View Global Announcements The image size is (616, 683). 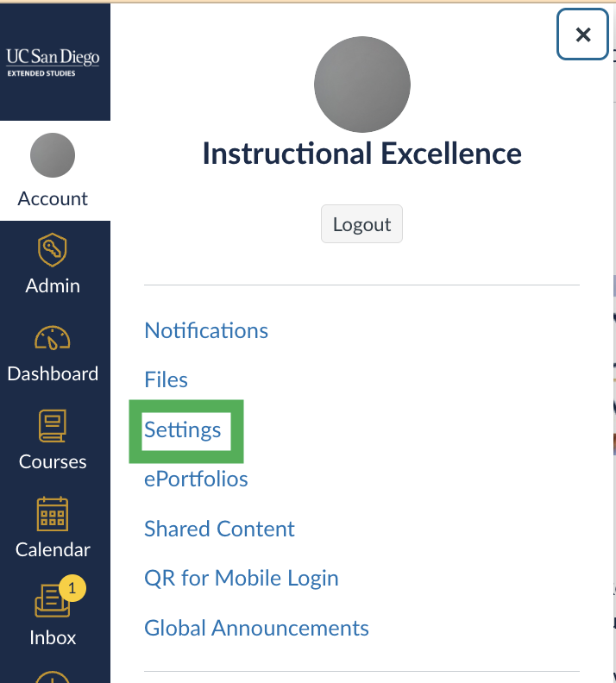point(256,628)
